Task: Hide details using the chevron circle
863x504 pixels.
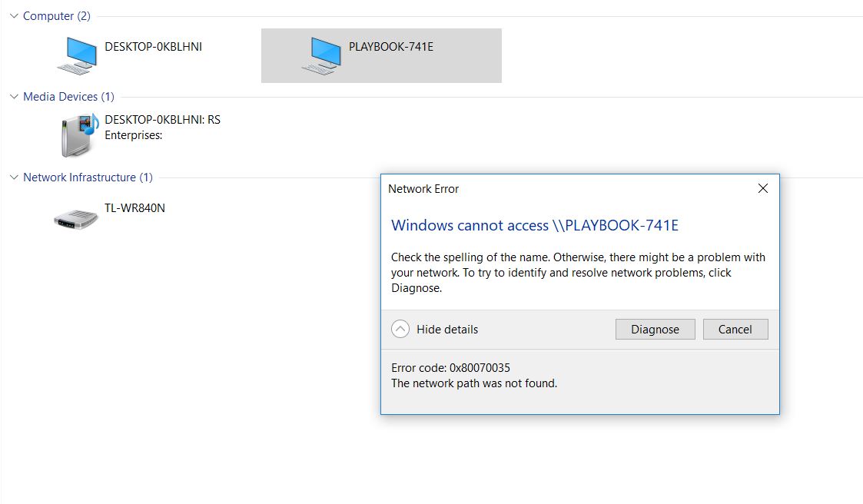Action: pos(400,329)
